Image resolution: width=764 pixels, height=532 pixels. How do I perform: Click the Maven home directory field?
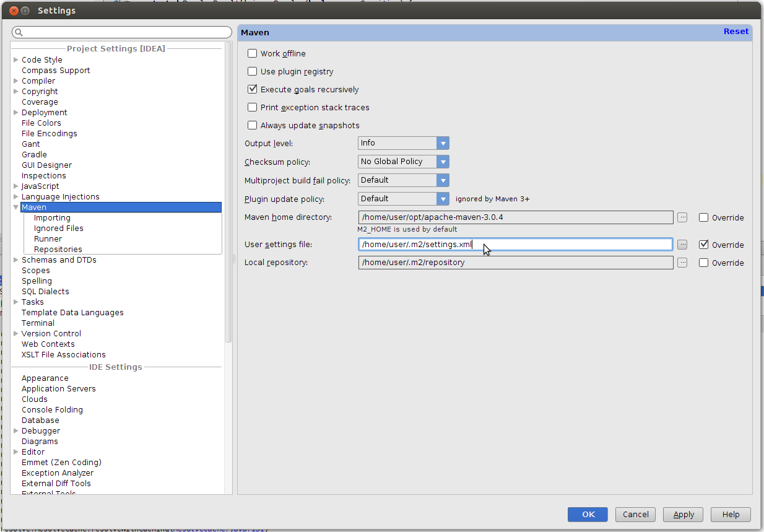click(516, 217)
